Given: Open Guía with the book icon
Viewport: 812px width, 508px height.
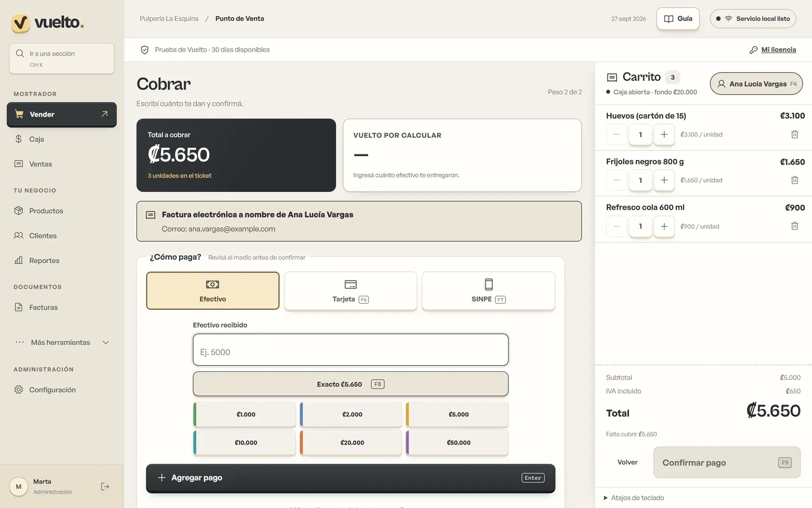Looking at the screenshot, I should pos(678,19).
